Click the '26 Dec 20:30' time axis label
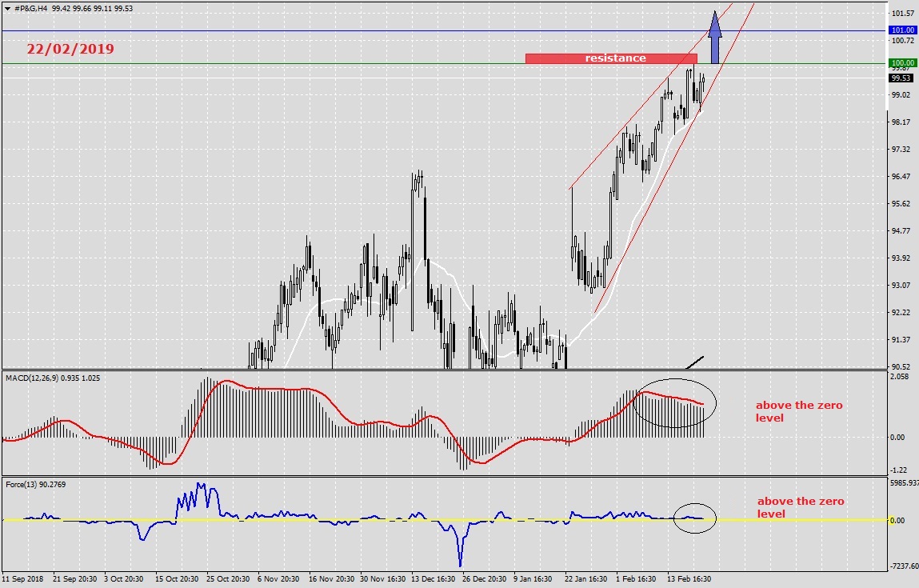This screenshot has height=588, width=919. (482, 578)
